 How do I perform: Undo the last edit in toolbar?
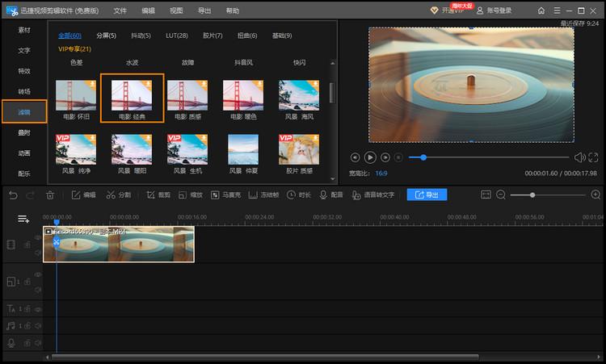13,195
